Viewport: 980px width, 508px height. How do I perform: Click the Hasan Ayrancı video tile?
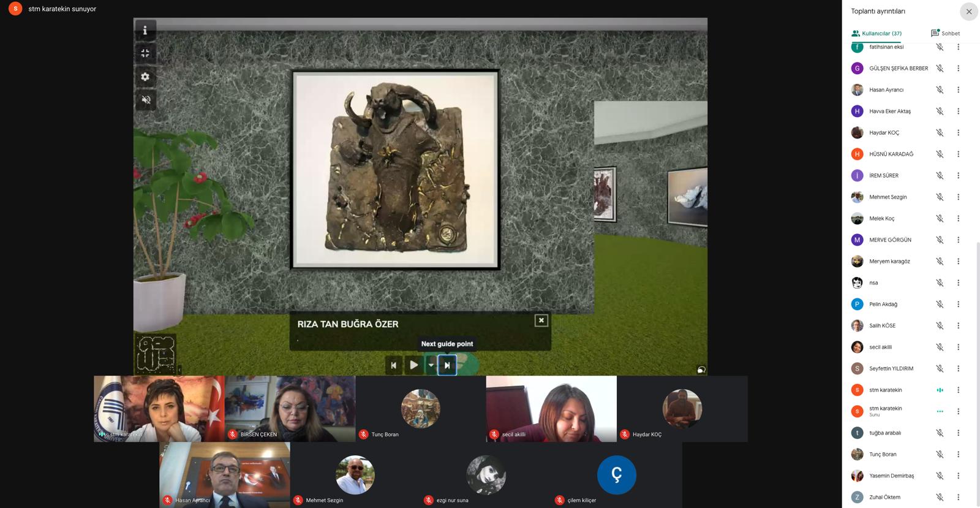pos(225,475)
